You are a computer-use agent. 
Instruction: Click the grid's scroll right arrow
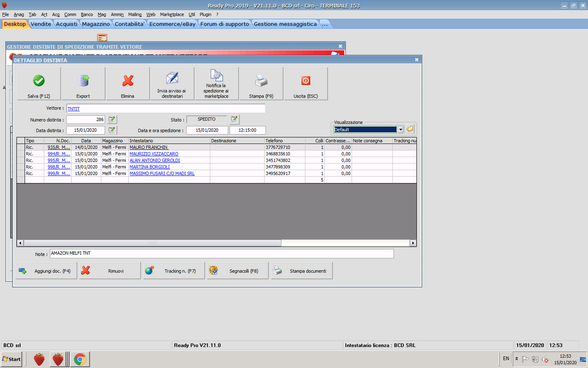click(413, 243)
